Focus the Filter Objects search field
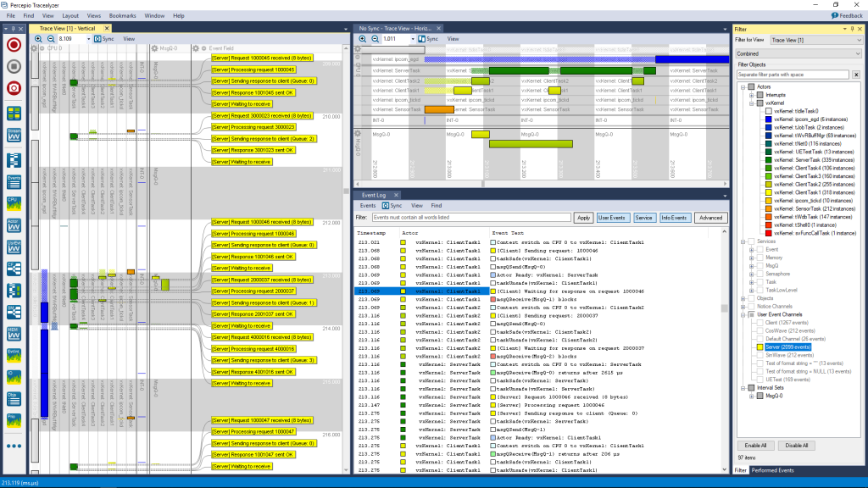 793,75
